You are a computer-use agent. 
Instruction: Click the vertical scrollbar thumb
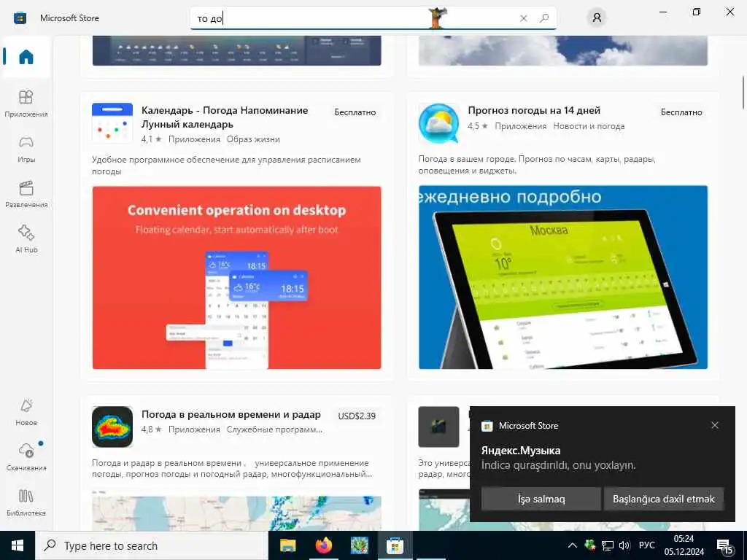(x=743, y=92)
